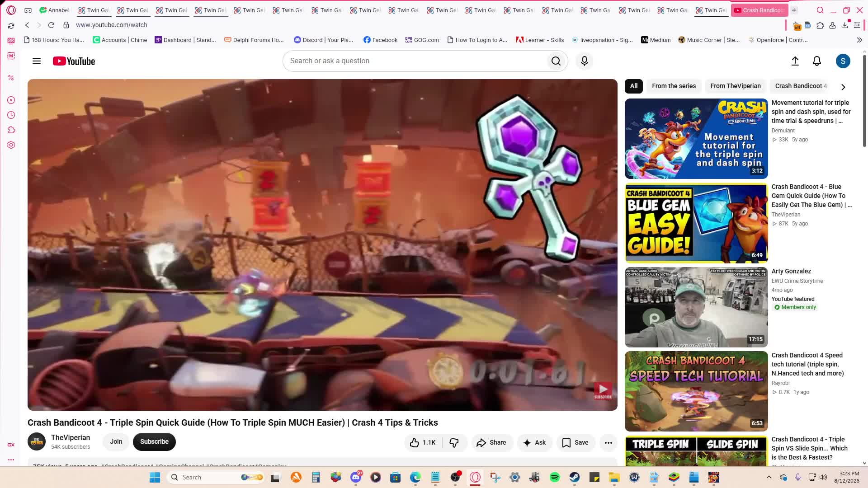The height and width of the screenshot is (488, 868).
Task: Open the YouTube notifications bell
Action: [x=817, y=61]
